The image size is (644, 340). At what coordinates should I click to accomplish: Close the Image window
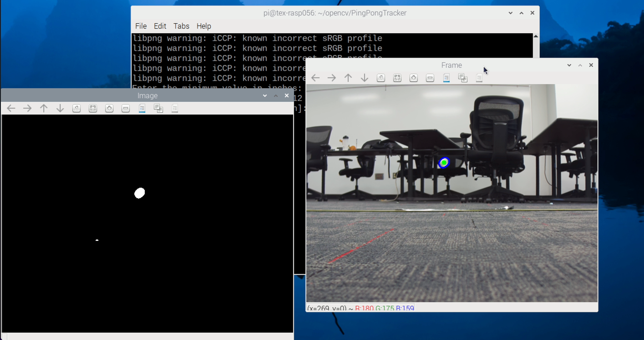(287, 95)
